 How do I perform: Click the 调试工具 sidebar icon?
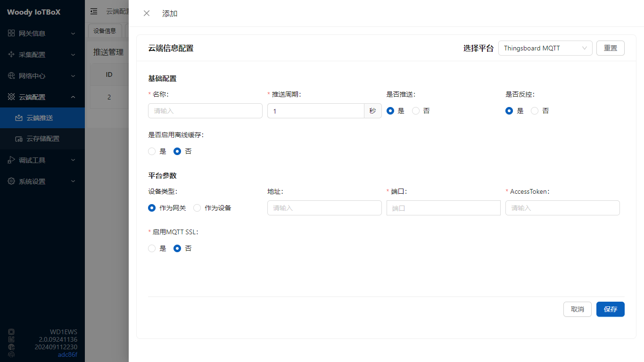[x=11, y=160]
